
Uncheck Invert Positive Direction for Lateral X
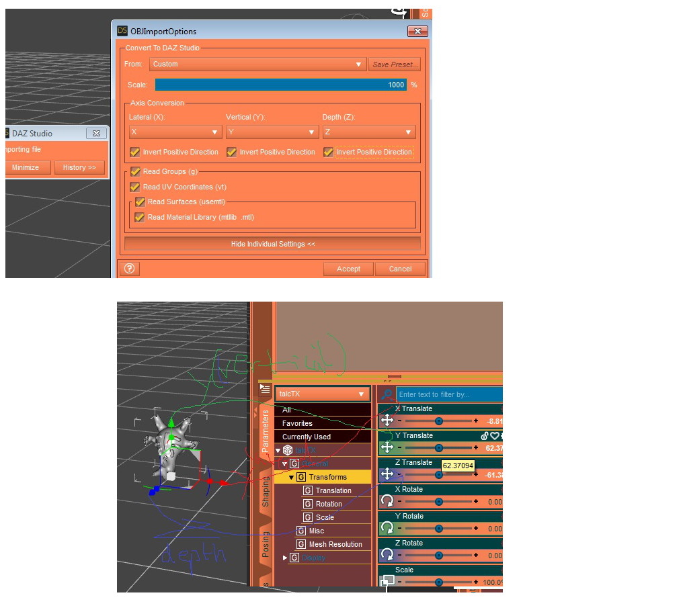(135, 152)
